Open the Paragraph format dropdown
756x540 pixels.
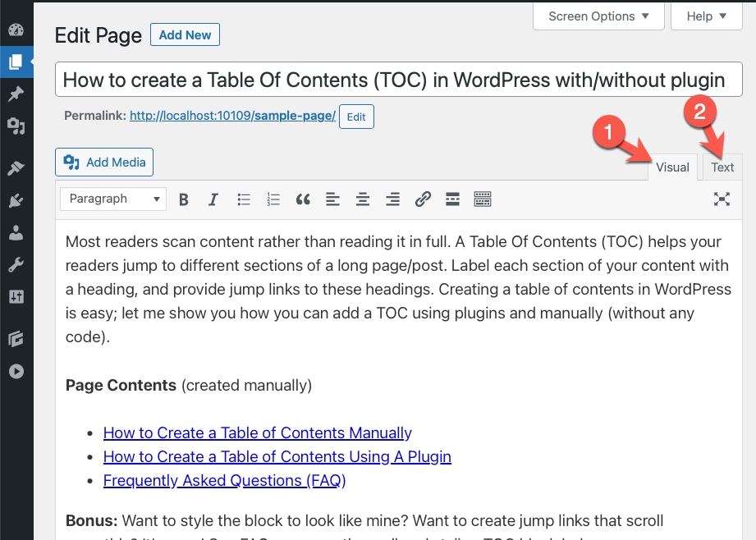[113, 199]
